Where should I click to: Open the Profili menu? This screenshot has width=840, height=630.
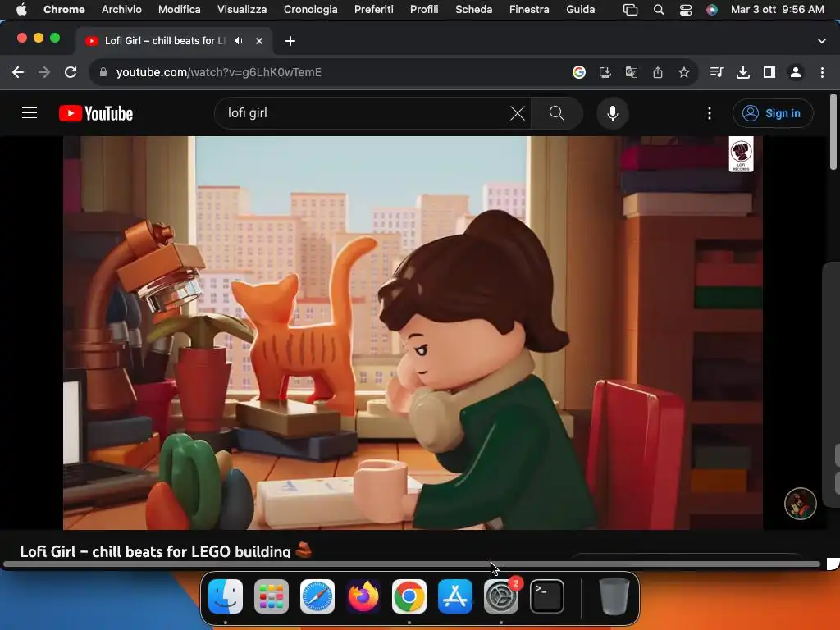click(x=424, y=9)
